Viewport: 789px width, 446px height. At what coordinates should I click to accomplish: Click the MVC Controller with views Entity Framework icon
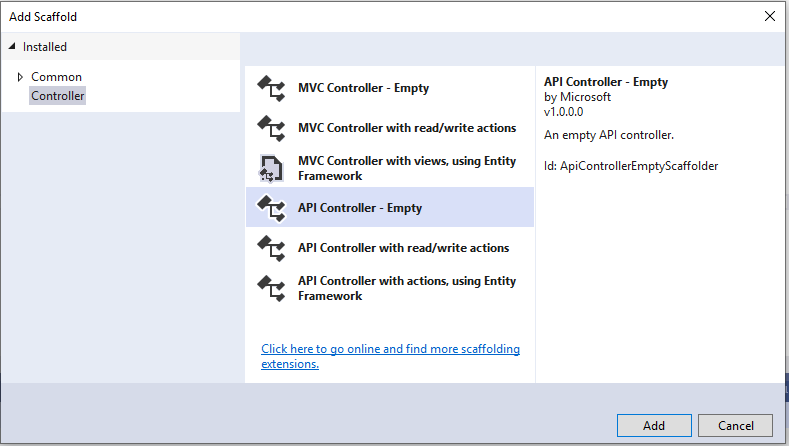271,168
